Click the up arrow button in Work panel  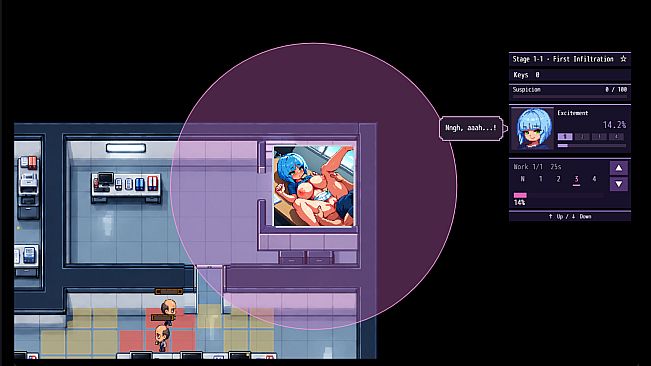click(619, 168)
